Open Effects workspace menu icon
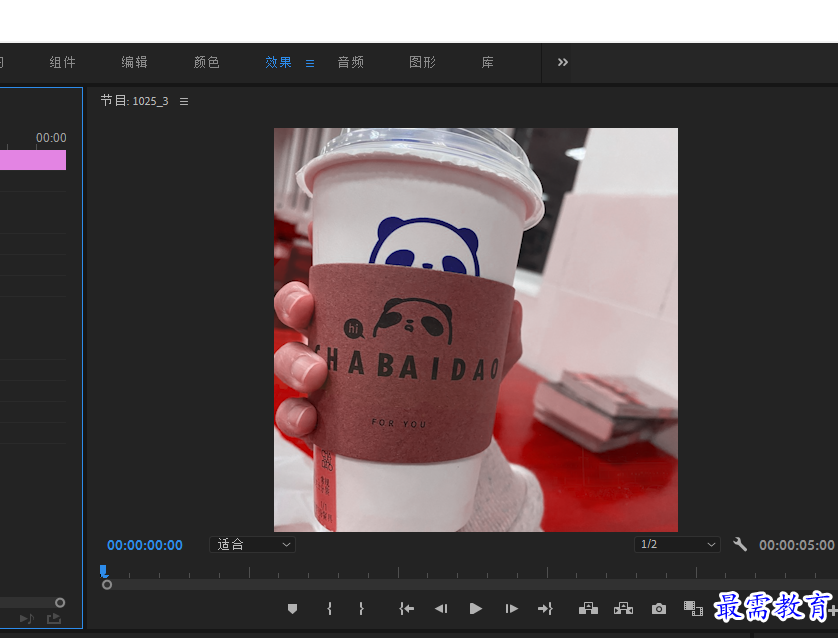Viewport: 838px width, 638px height. [310, 63]
